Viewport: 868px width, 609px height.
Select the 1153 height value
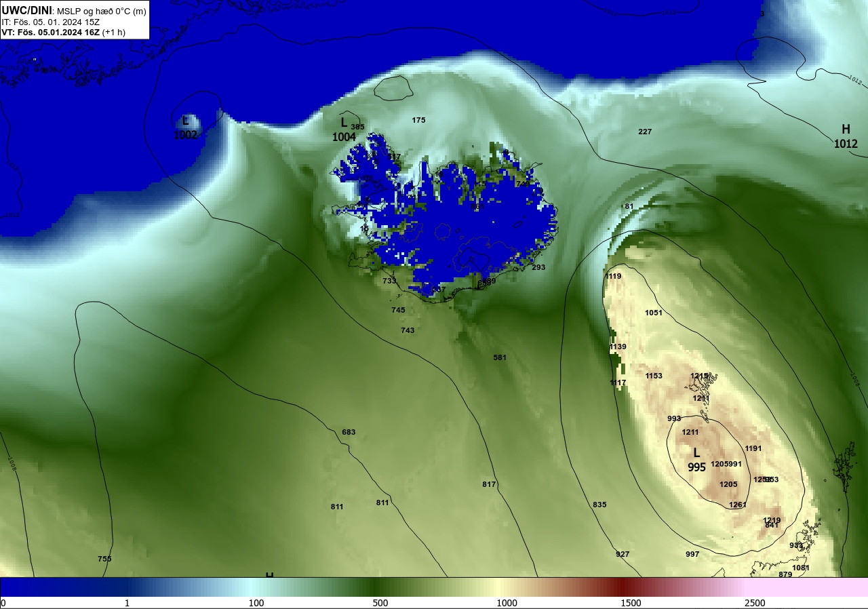pyautogui.click(x=654, y=376)
